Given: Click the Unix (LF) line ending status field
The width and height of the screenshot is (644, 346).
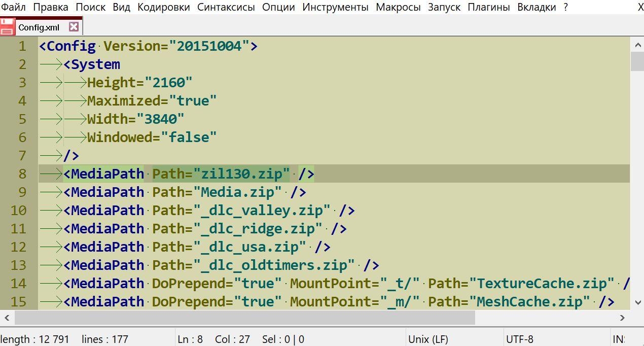Looking at the screenshot, I should (x=428, y=339).
